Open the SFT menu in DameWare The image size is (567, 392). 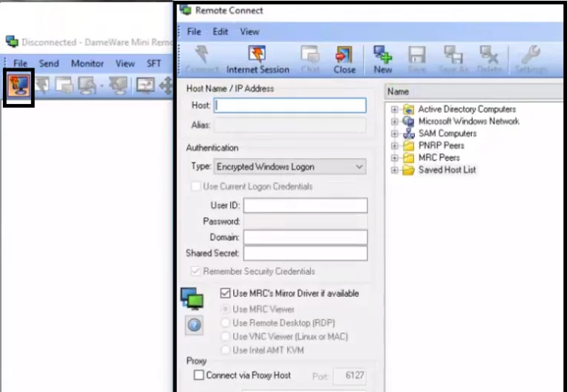coord(154,64)
